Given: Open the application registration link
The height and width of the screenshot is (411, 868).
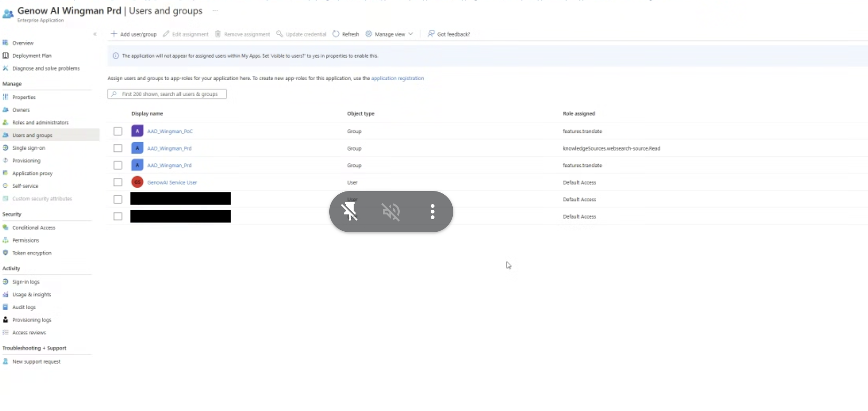Looking at the screenshot, I should point(397,78).
